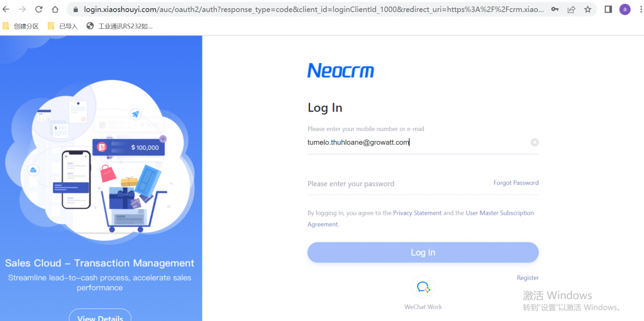The image size is (644, 321).
Task: Go to browser home page icon
Action: (x=55, y=9)
